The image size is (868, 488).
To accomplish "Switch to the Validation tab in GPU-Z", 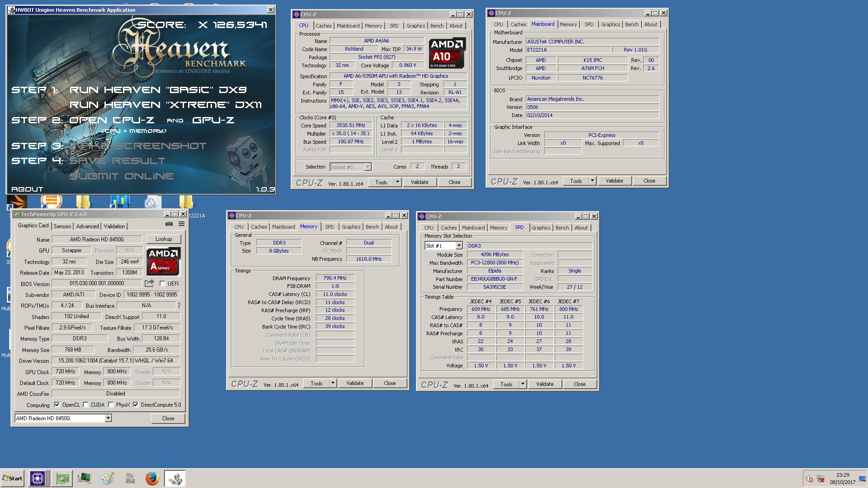I will pos(114,226).
